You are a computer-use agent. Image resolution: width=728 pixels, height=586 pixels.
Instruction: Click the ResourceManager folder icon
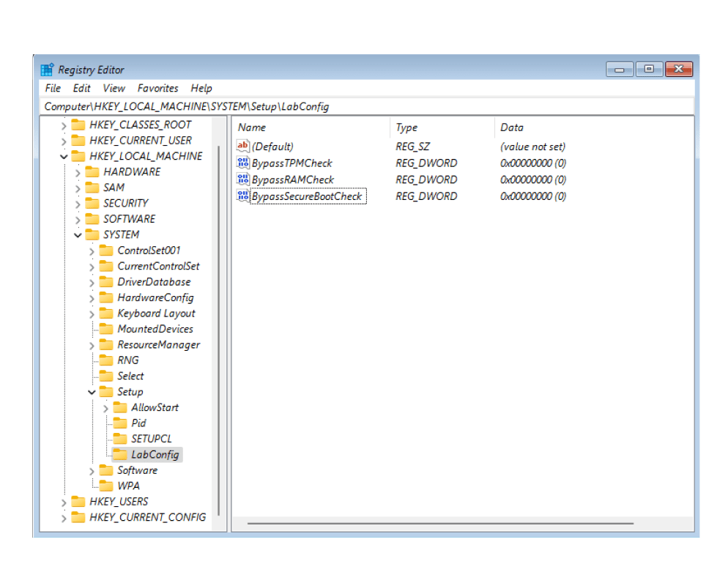(x=106, y=344)
